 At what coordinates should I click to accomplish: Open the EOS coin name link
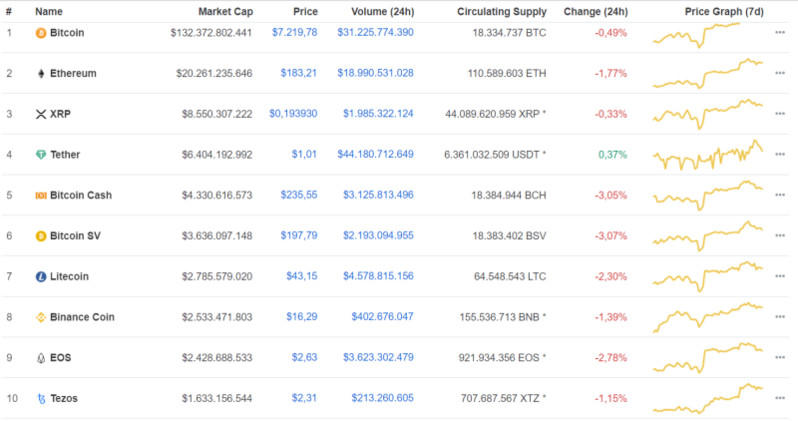click(x=60, y=357)
